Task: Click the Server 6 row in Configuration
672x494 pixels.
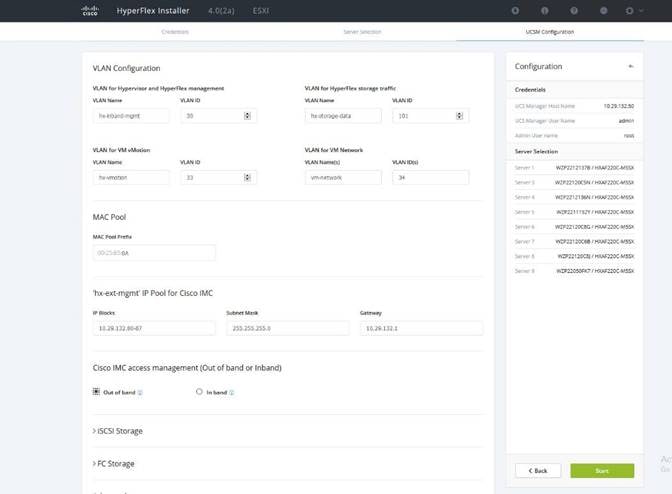Action: point(574,227)
